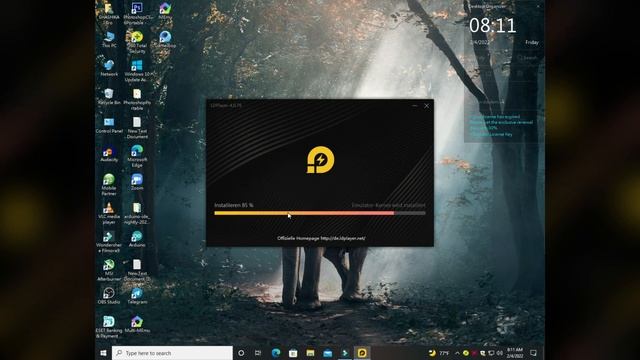Click the 08:11 clock in Desktop Organizer
Image resolution: width=640 pixels, height=360 pixels.
(492, 25)
